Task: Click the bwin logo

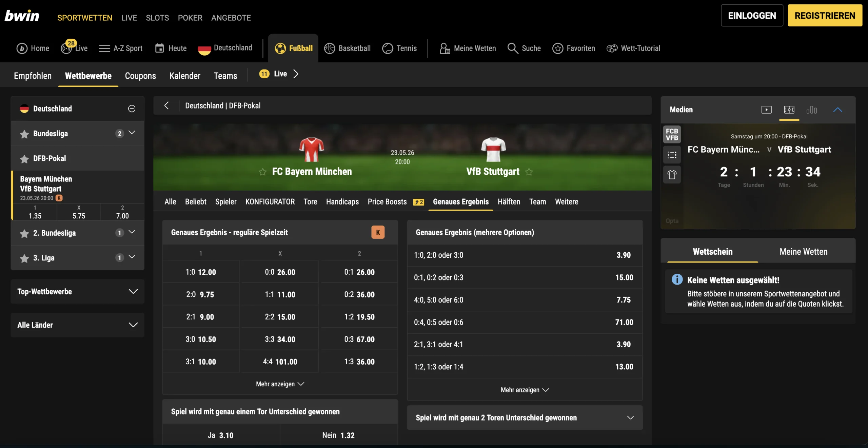Action: (22, 16)
